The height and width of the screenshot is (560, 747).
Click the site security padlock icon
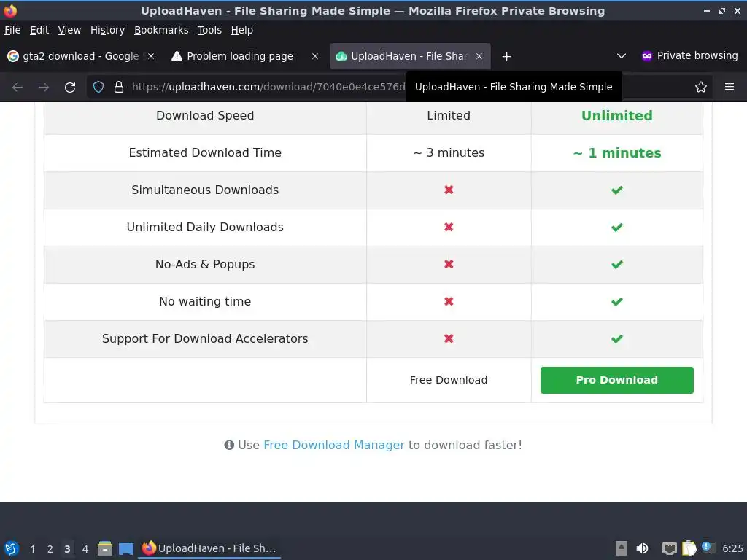tap(119, 87)
